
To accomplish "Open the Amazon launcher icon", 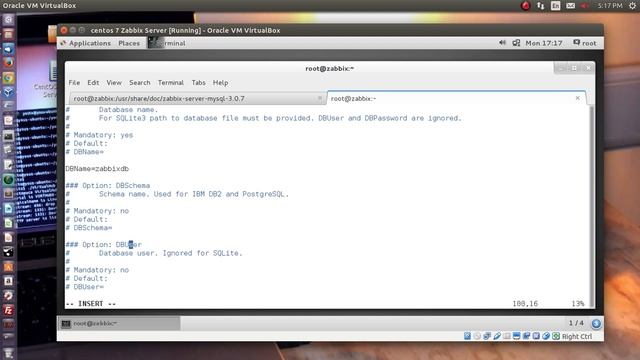I will click(x=9, y=281).
